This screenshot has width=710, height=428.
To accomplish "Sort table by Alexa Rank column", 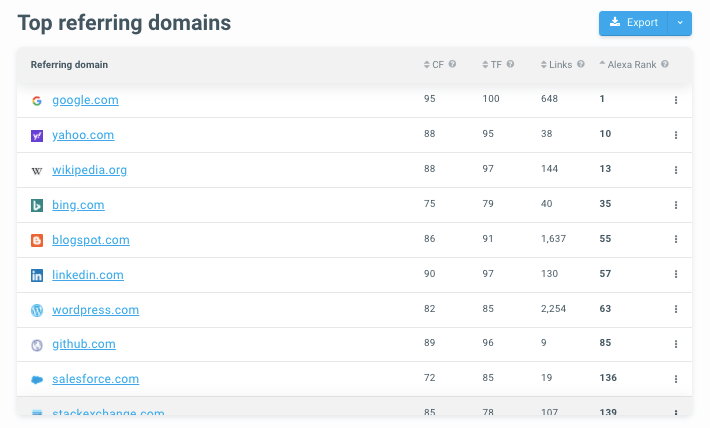I will click(x=629, y=65).
